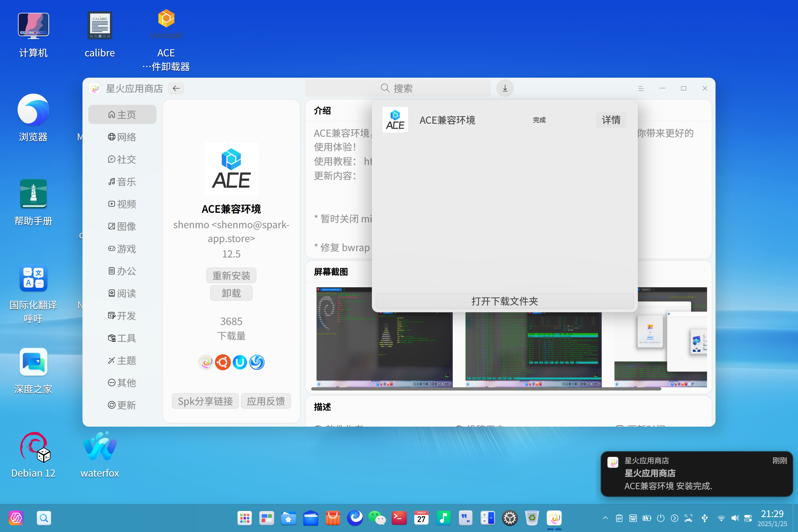This screenshot has height=532, width=798.
Task: Focus the 搜索 search field
Action: pyautogui.click(x=398, y=88)
